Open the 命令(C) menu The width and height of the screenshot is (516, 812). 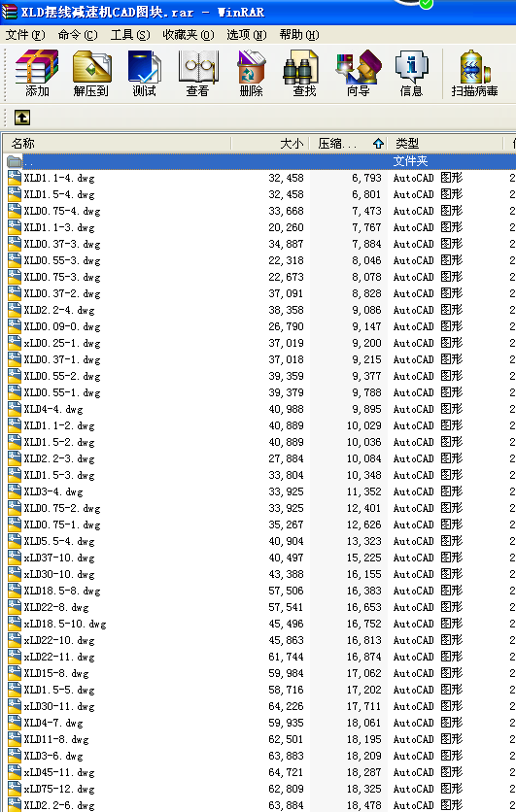pyautogui.click(x=78, y=35)
